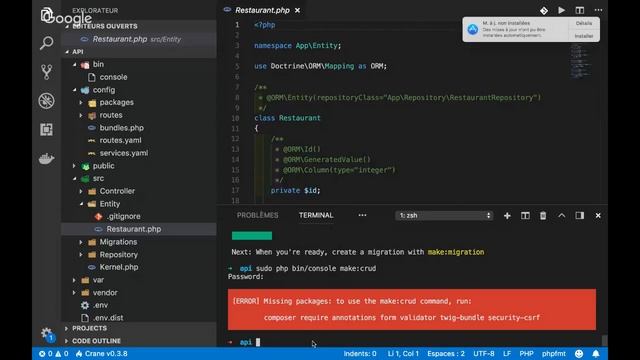
Task: Change indentation via Espaces : 2
Action: (x=446, y=353)
